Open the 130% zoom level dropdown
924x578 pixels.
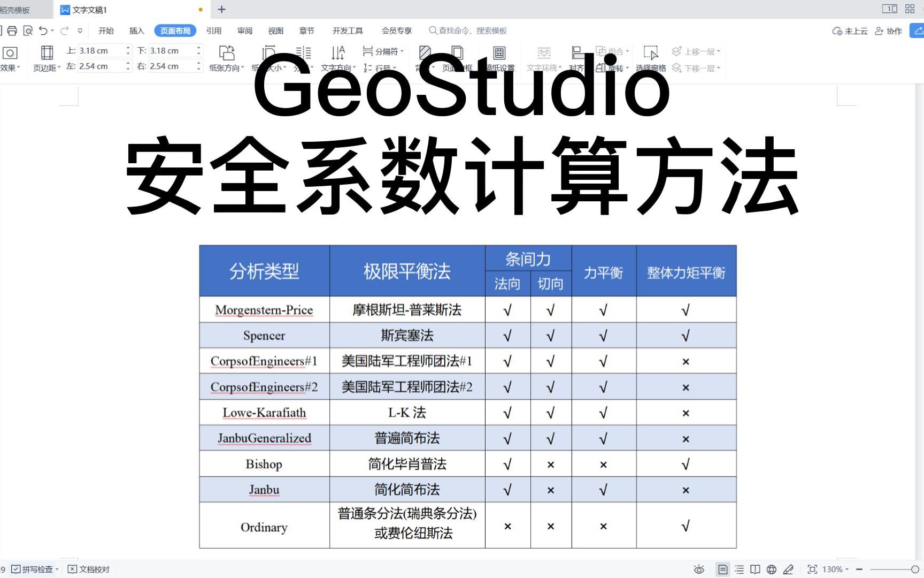pos(835,569)
